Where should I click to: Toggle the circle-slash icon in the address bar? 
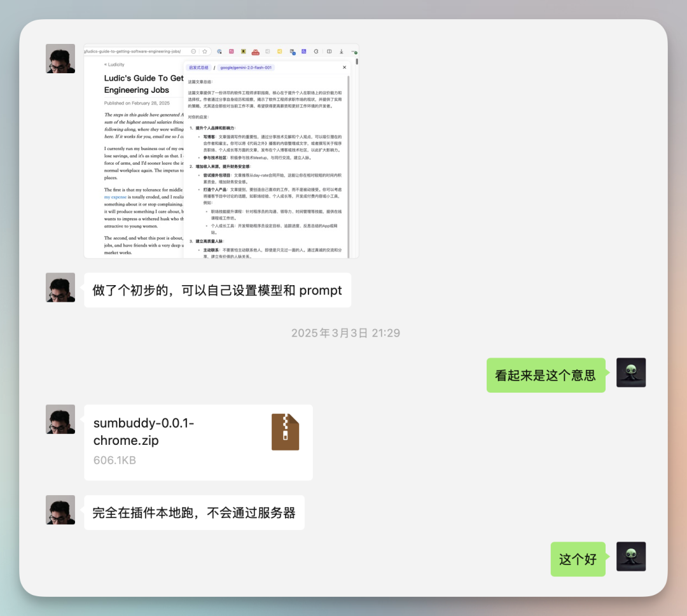pyautogui.click(x=193, y=51)
